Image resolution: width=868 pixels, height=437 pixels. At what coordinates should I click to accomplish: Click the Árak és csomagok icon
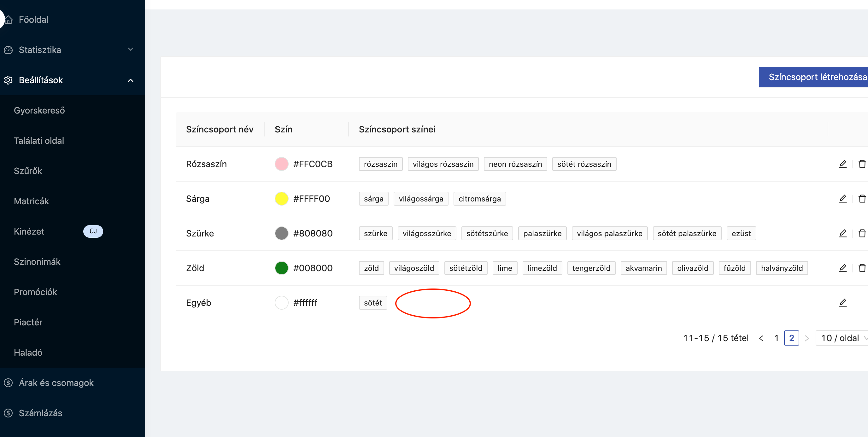click(x=9, y=383)
